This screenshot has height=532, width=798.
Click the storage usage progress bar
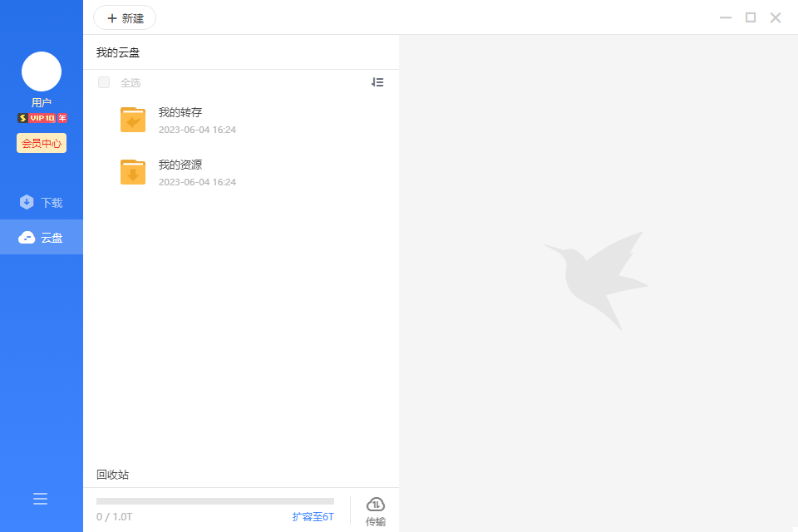215,501
